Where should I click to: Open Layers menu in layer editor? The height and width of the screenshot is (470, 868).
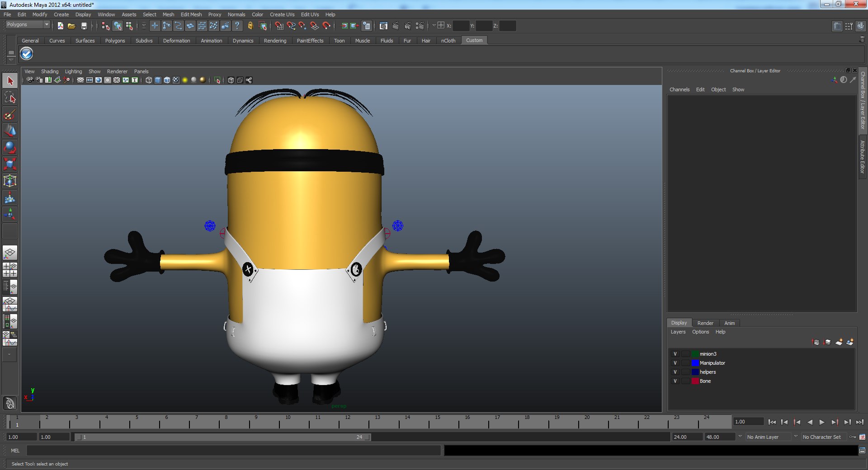[678, 332]
